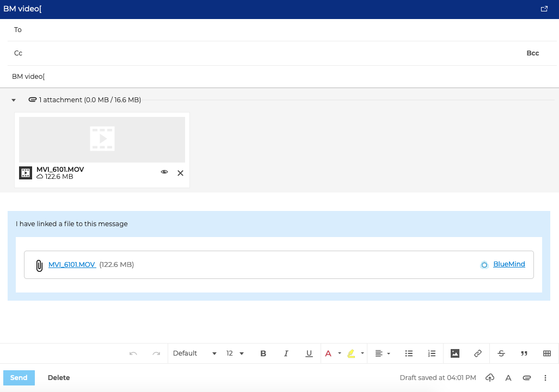Collapse the attachments section
Screen dimensions: 559x392
click(x=14, y=100)
